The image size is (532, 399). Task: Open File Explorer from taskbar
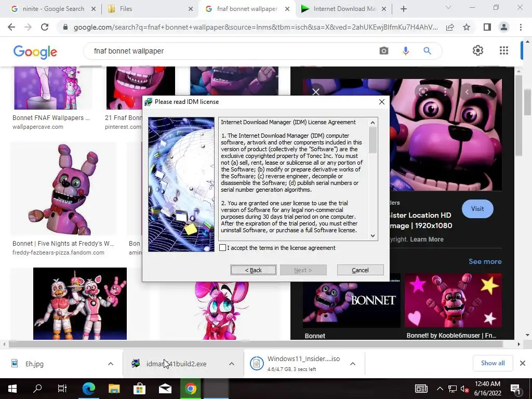[114, 389]
